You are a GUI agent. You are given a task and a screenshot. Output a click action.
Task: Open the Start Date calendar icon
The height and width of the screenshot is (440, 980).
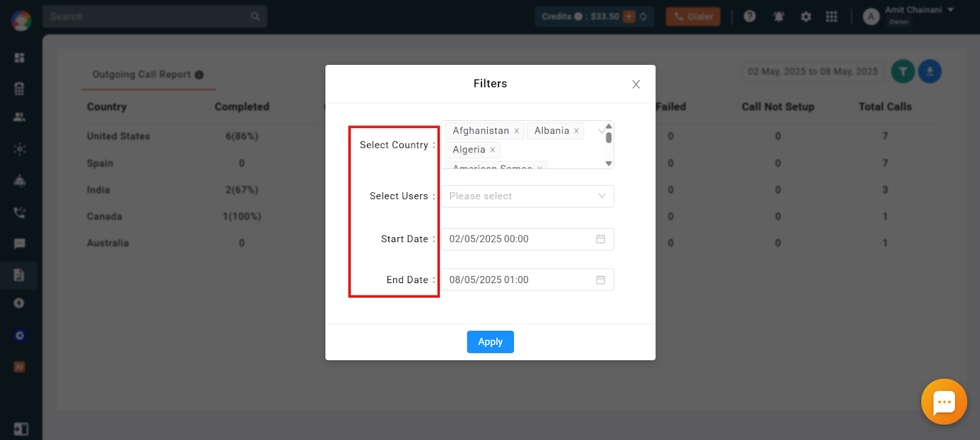(600, 239)
